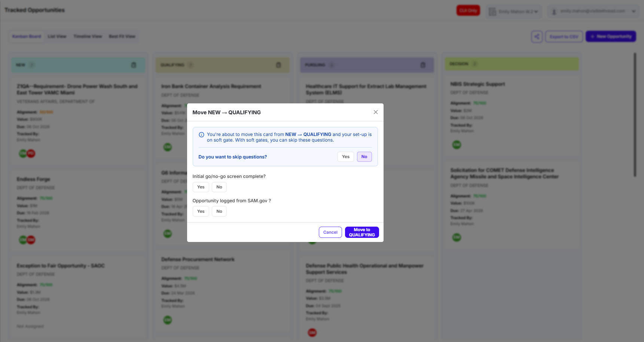Screen dimensions: 644x342
Task: Open Iron Bank Container Analysis Requirement card
Action: pos(211,86)
